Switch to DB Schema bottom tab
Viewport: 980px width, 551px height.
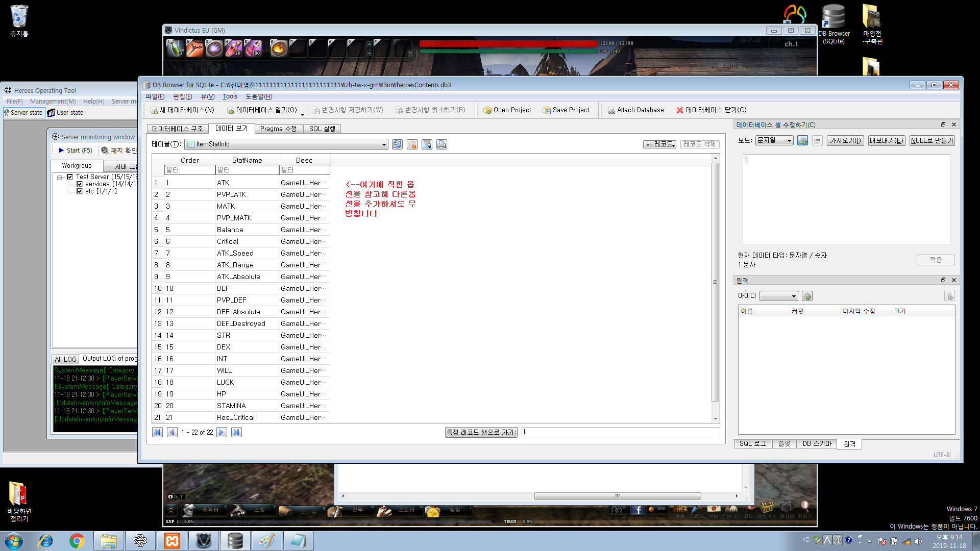tap(817, 444)
